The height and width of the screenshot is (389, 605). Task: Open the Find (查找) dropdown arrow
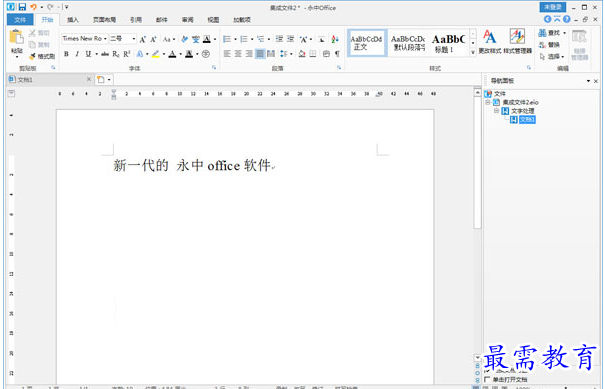[564, 33]
